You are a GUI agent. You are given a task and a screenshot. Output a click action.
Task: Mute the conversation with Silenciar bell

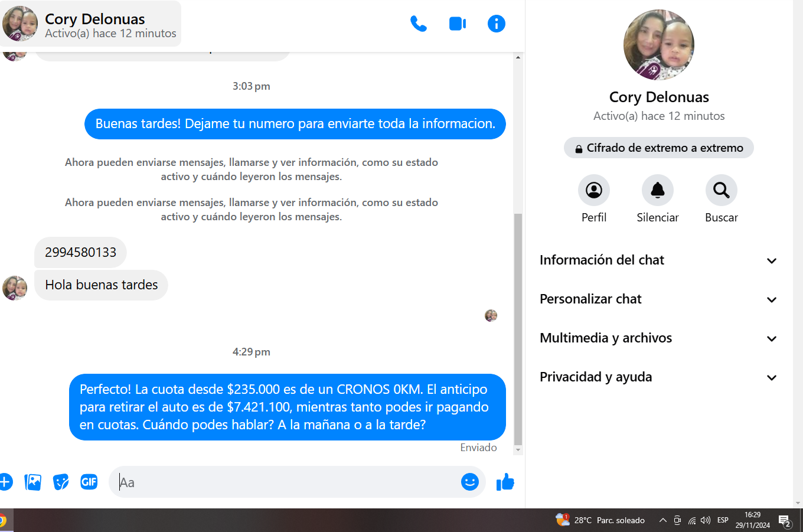click(x=657, y=190)
